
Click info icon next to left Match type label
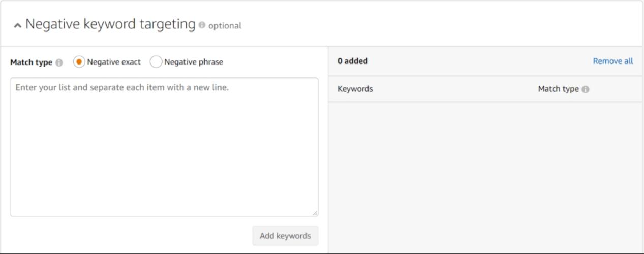tap(59, 62)
